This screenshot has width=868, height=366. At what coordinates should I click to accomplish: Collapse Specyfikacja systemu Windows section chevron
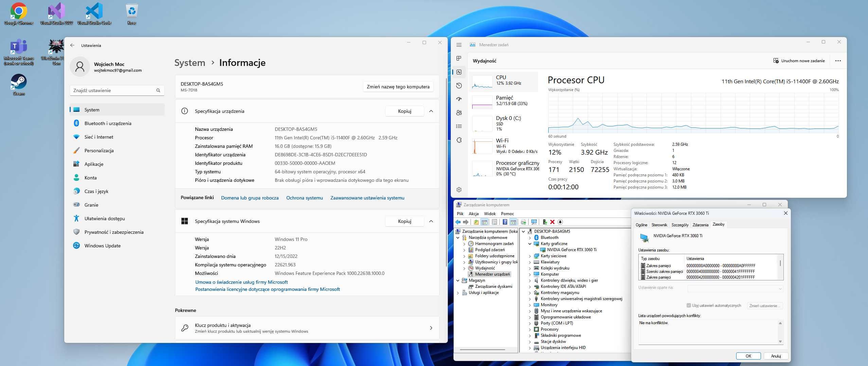[x=431, y=221]
